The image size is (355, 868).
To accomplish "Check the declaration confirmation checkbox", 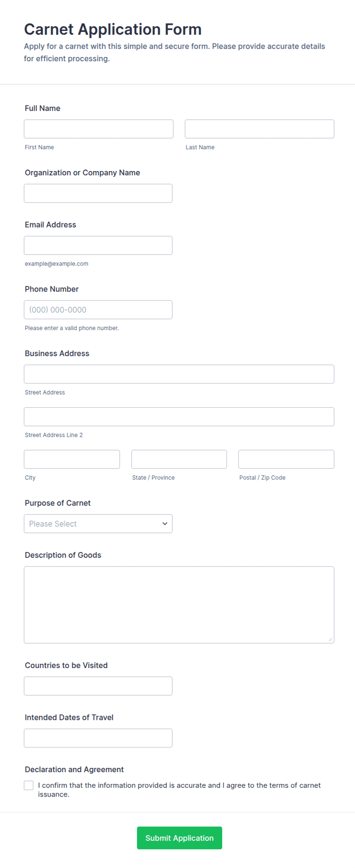I will [29, 786].
